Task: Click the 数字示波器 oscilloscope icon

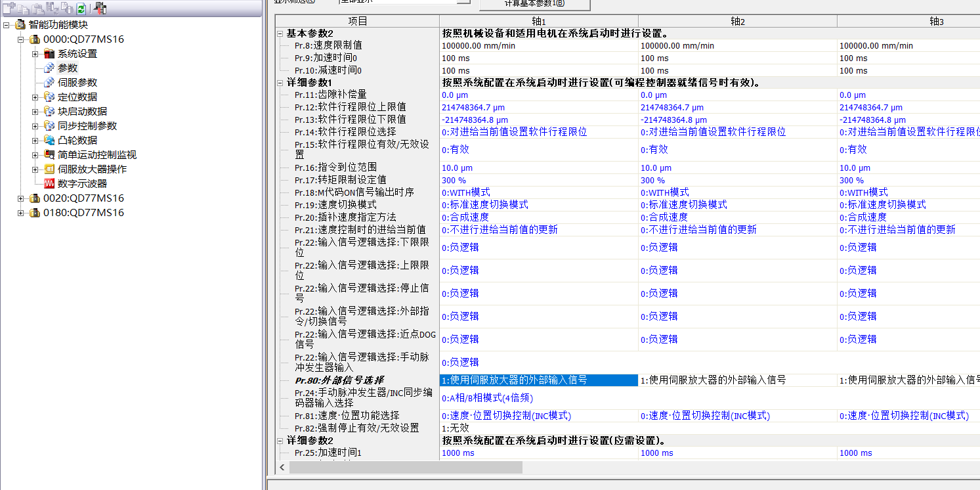Action: tap(49, 184)
